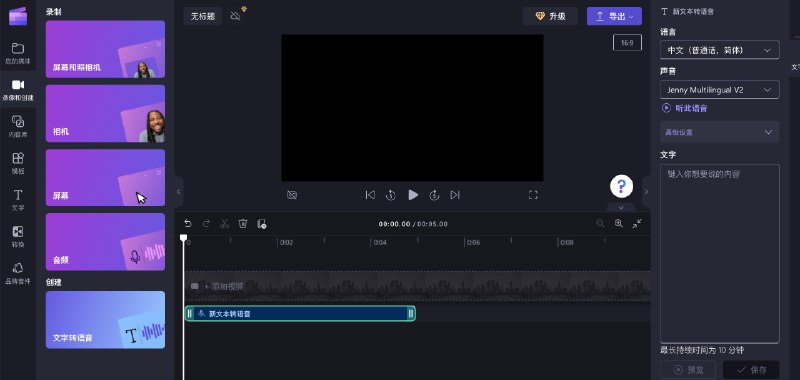Click the 0:04 mark on timeline ruler
The image size is (800, 380).
coord(380,243)
